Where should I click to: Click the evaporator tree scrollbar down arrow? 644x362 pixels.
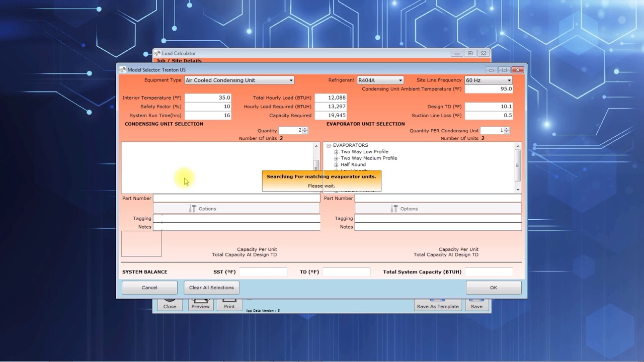pyautogui.click(x=518, y=190)
